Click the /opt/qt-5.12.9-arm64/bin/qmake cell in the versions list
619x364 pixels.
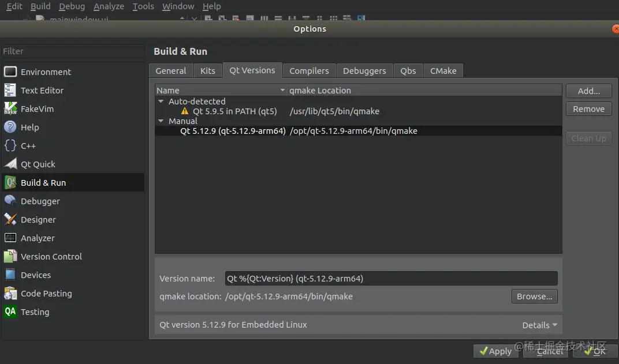click(353, 131)
